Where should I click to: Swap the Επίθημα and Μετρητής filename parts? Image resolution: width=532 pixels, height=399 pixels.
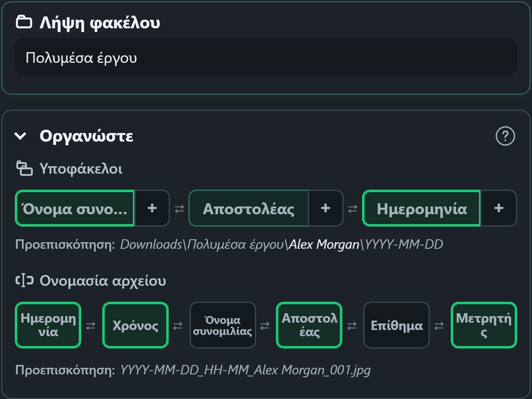[439, 326]
